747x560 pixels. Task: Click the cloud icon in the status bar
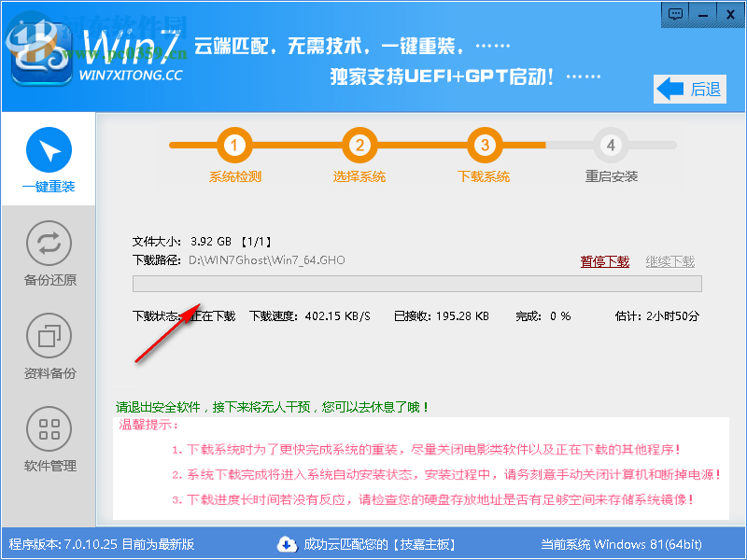tap(289, 544)
